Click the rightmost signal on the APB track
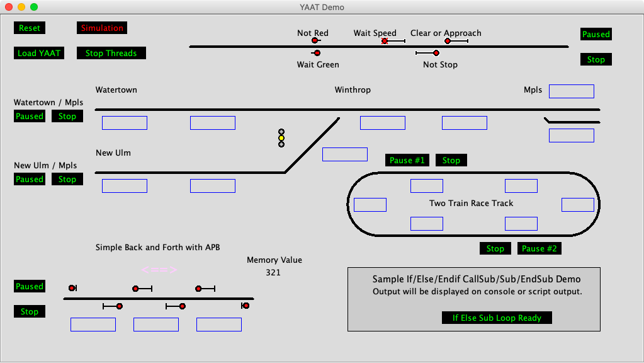Screen dimensions: 644x363 245,306
